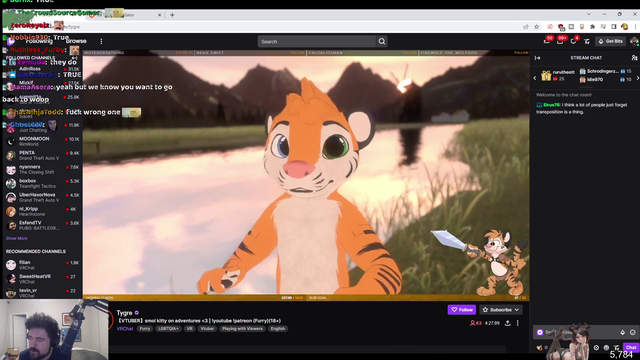Click the English language tag
Screen dimensions: 640x360
coord(278,329)
